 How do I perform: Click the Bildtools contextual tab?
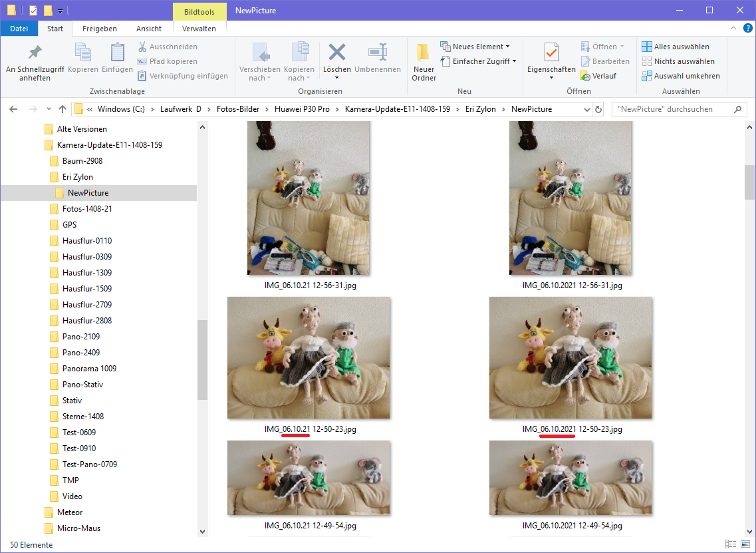tap(199, 11)
